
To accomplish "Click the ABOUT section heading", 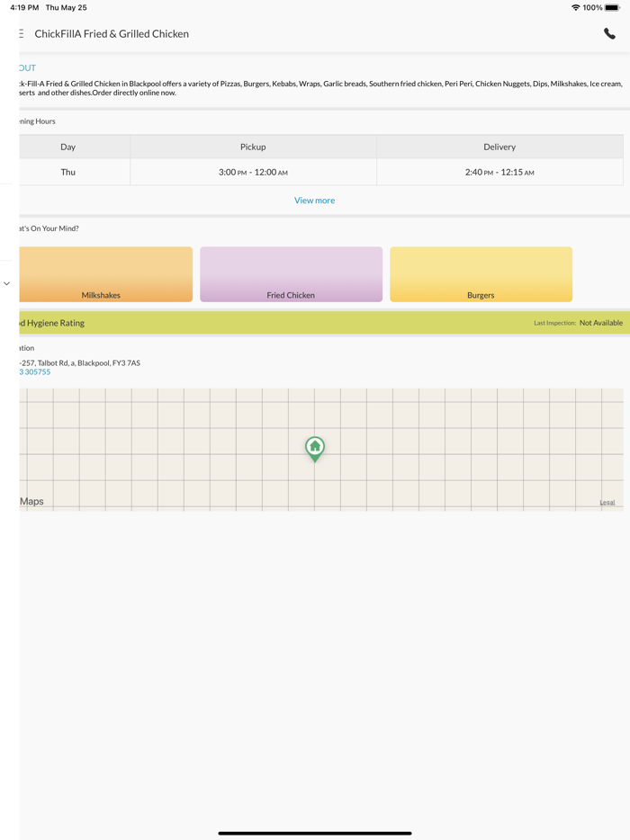I will click(27, 68).
